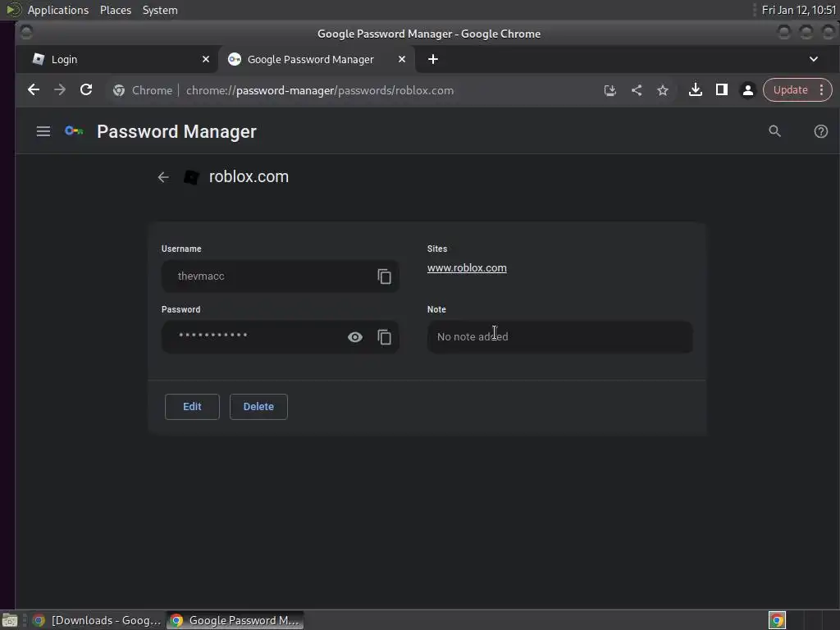Open the Chrome three-dot menu
Viewport: 840px width, 630px height.
point(821,90)
